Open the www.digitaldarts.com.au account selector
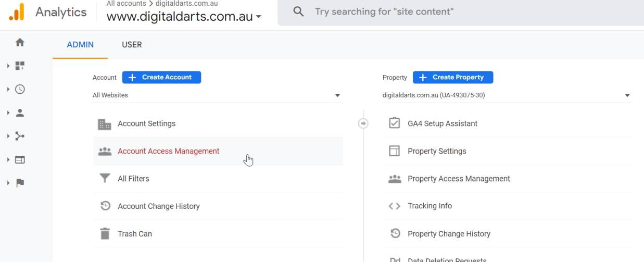644x262 pixels. tap(184, 17)
